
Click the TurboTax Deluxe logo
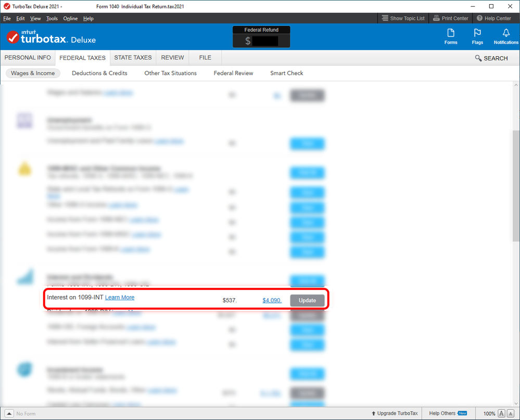coord(51,37)
